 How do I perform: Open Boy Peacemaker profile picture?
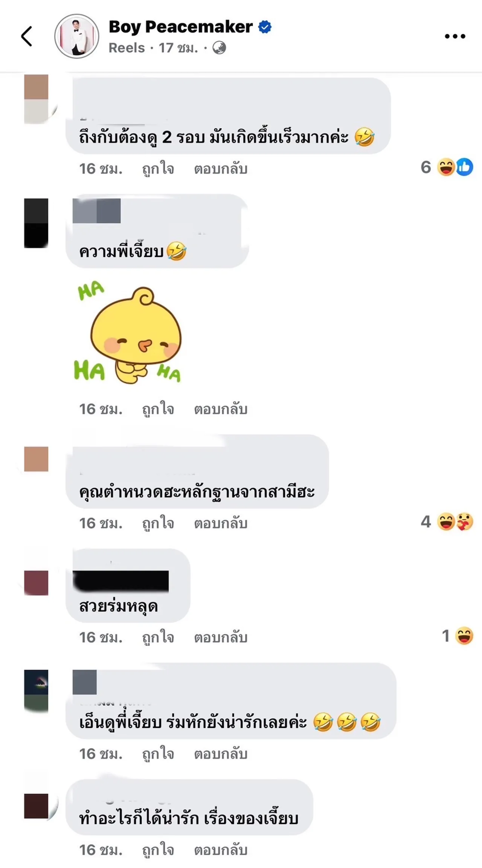pos(77,36)
